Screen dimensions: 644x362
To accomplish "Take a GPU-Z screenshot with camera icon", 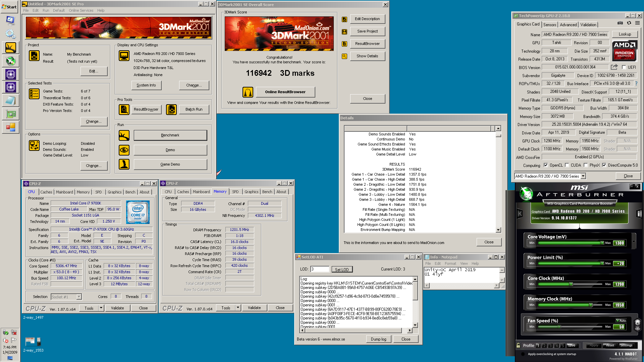I will coord(620,23).
